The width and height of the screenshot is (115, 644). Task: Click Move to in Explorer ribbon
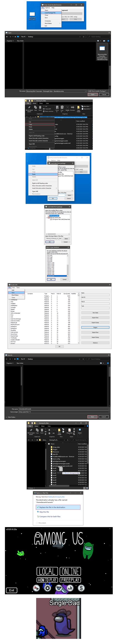[57, 109]
